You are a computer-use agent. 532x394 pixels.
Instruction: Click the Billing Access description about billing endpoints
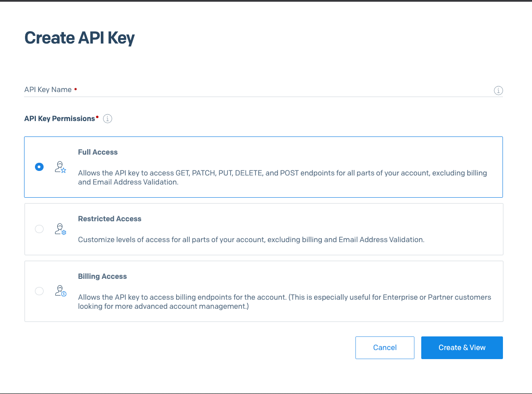point(284,302)
